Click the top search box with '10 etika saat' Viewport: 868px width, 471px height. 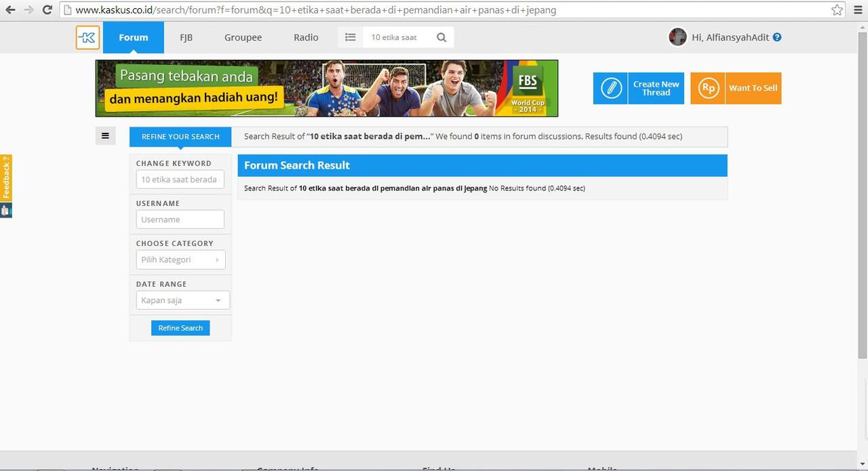[x=397, y=37]
